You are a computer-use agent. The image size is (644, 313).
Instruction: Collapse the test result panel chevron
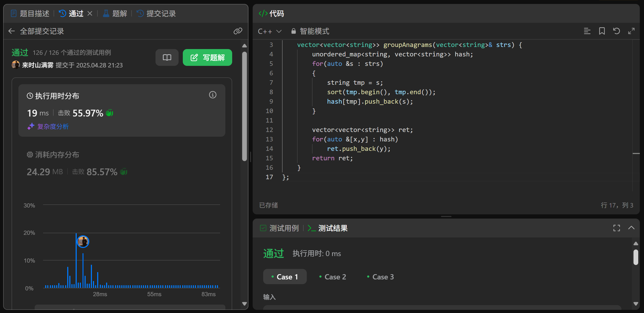631,228
